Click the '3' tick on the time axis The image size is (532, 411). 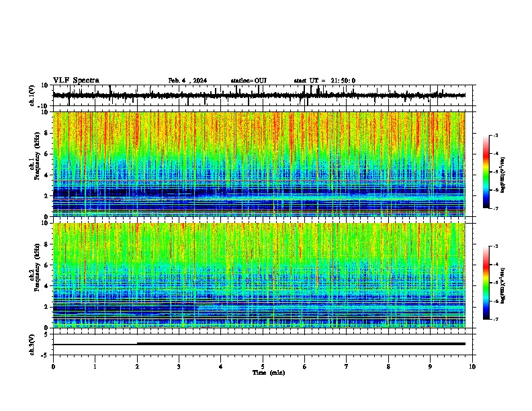click(179, 367)
